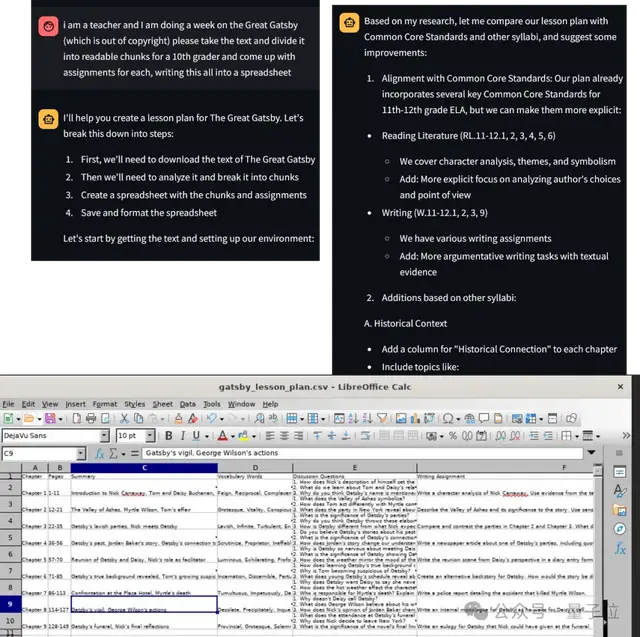Image resolution: width=640 pixels, height=637 pixels.
Task: Click the Cut scissors icon
Action: 124,418
